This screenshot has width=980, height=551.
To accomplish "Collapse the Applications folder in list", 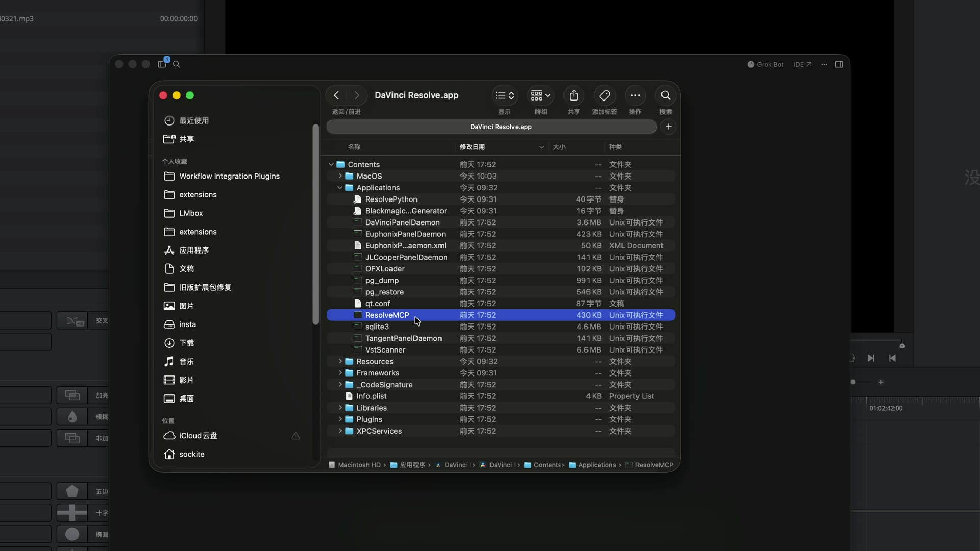I will [340, 188].
